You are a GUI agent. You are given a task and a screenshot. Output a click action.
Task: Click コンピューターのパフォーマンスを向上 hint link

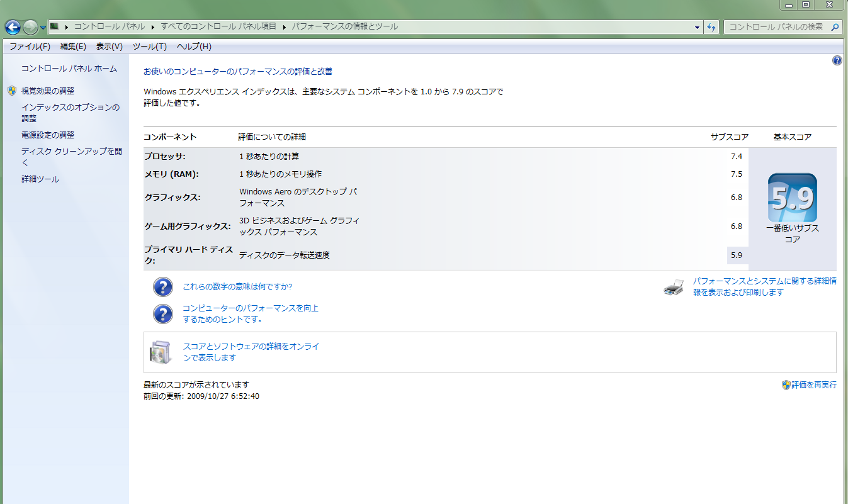250,313
